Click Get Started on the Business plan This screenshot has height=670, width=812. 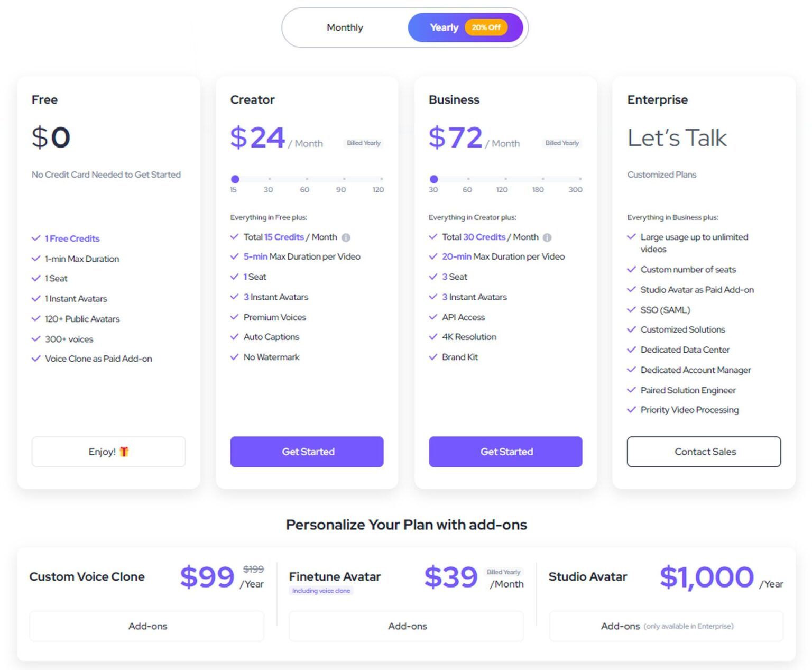pyautogui.click(x=505, y=452)
